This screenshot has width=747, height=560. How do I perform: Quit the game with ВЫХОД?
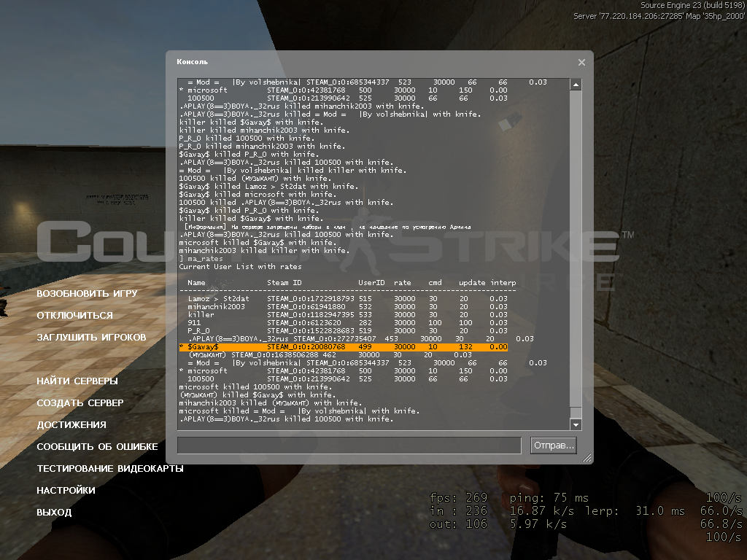point(54,513)
